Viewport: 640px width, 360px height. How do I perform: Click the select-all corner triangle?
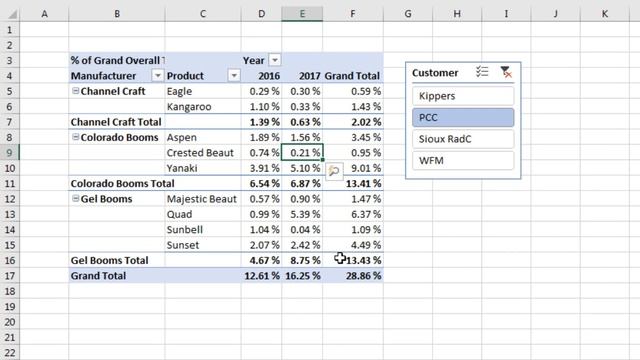pos(13,14)
